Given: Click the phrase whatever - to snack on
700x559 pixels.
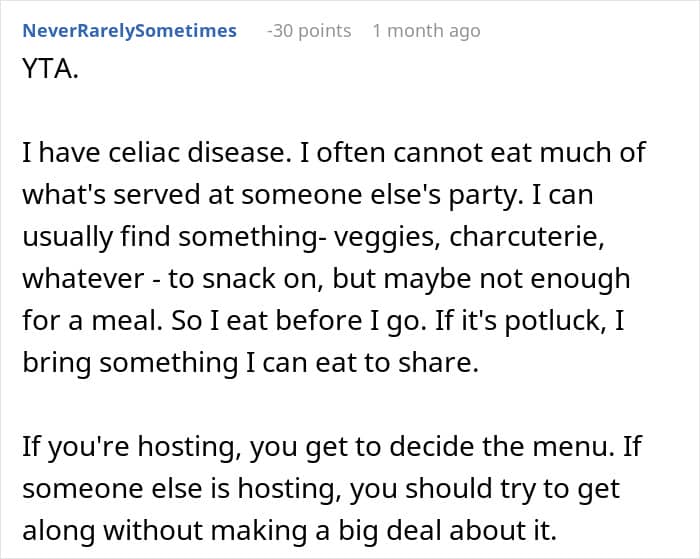Looking at the screenshot, I should pos(173,280).
